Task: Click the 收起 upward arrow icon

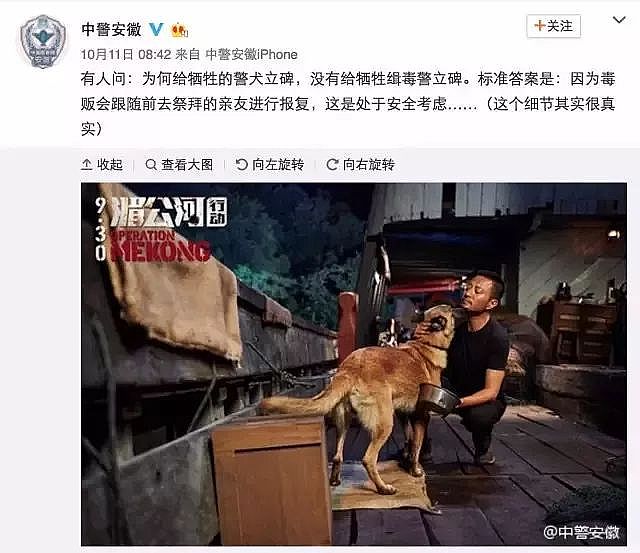Action: [x=87, y=164]
